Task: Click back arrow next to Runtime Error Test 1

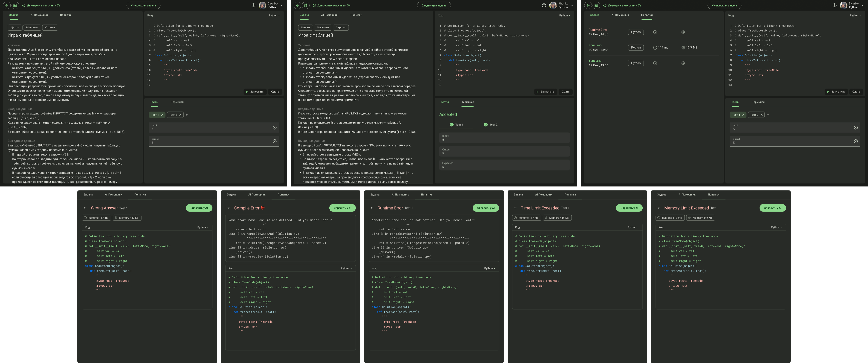Action: click(372, 208)
